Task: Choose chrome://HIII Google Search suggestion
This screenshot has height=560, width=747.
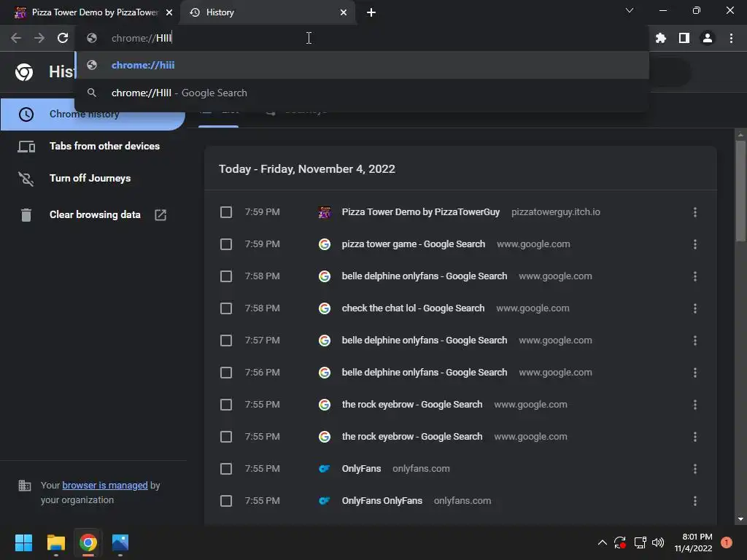Action: pyautogui.click(x=362, y=93)
